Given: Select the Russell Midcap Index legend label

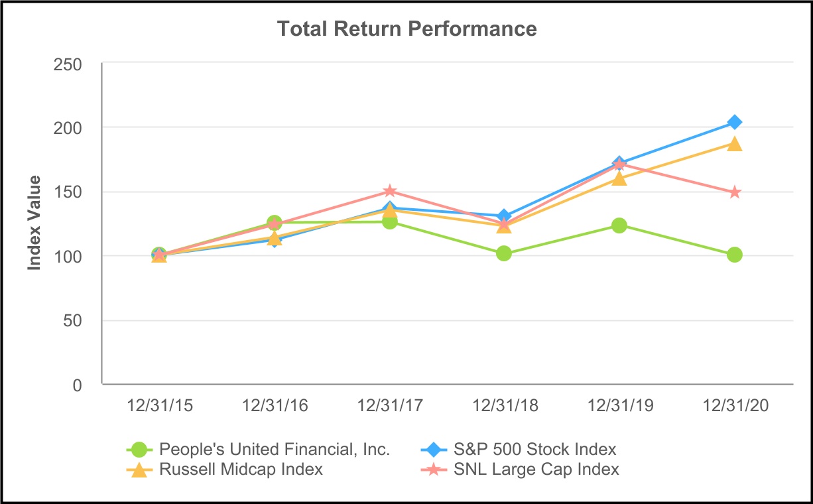Looking at the screenshot, I should point(241,470).
